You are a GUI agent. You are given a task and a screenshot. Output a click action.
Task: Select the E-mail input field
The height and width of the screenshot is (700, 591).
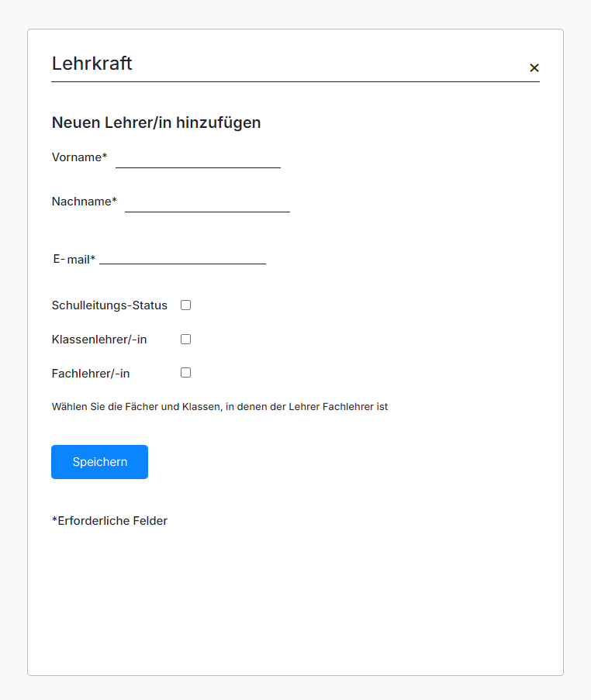point(182,256)
